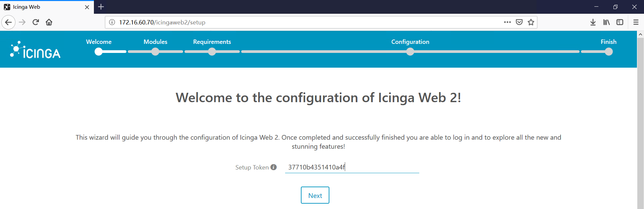
Task: Select the Finish wizard step marker
Action: click(609, 52)
